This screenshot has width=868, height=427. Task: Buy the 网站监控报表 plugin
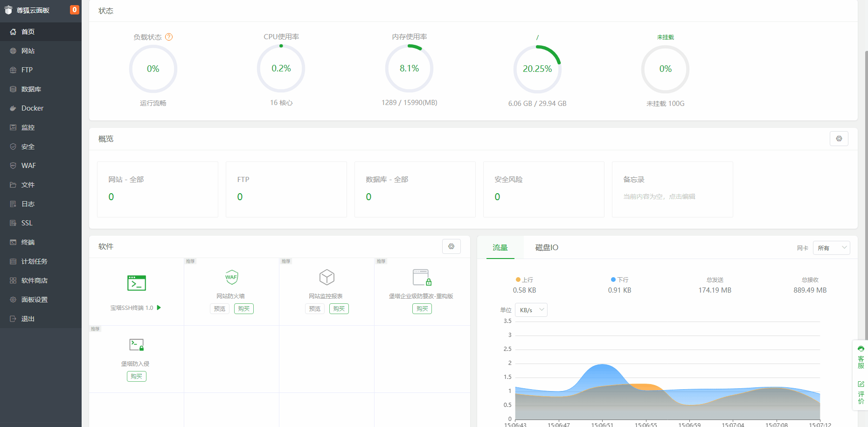click(339, 308)
